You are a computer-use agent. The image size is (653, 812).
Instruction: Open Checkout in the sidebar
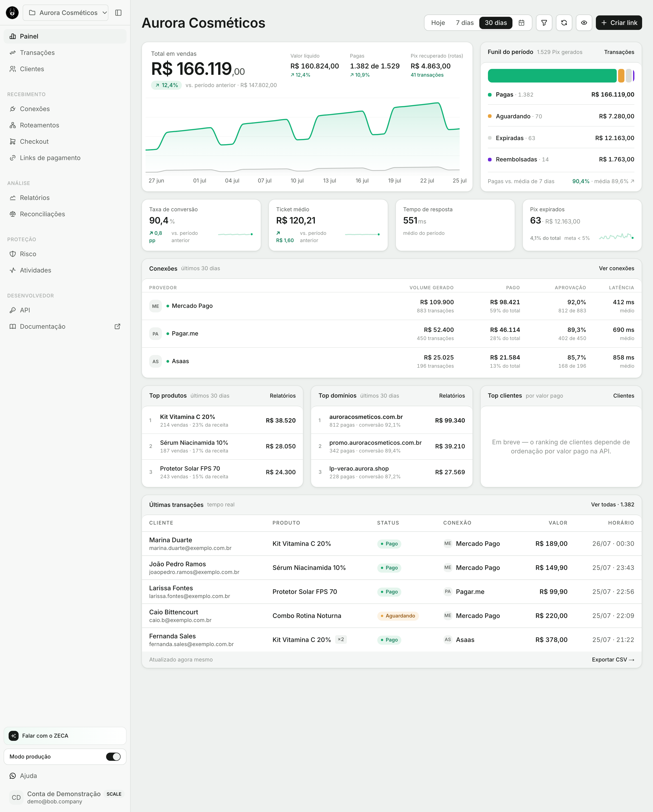click(x=65, y=142)
